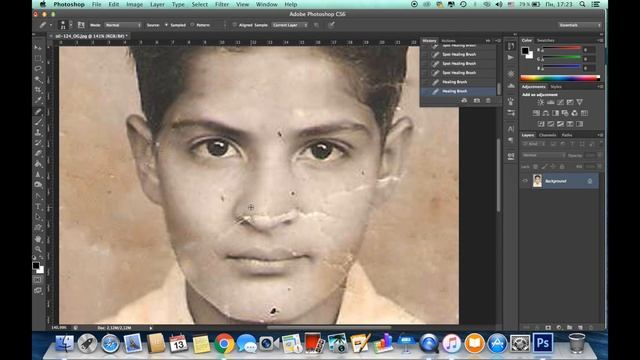Select the Dodge tool
Viewport: 640px width, 360px height.
click(38, 185)
